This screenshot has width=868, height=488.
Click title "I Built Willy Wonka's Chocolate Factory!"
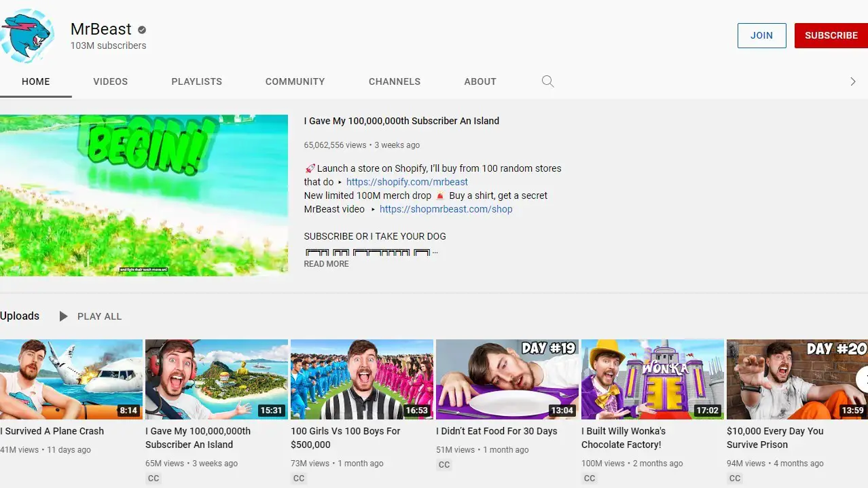623,438
